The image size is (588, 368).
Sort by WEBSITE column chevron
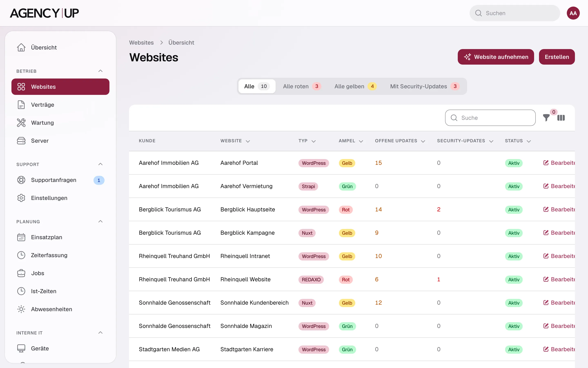tap(248, 141)
